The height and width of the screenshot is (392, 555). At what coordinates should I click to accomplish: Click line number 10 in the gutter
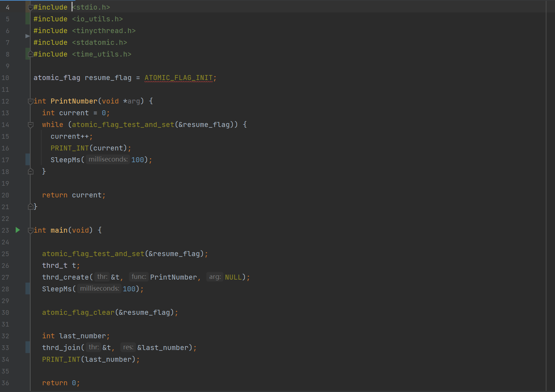tap(5, 78)
